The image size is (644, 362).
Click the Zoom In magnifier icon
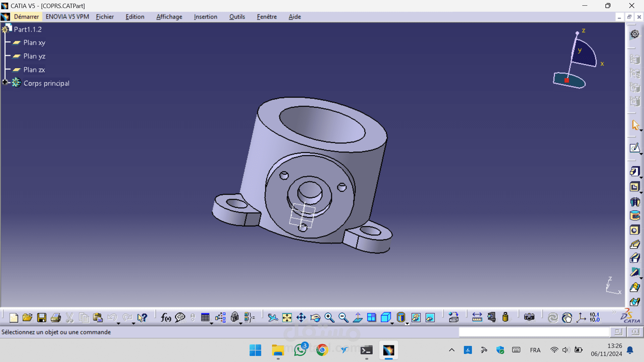(329, 317)
